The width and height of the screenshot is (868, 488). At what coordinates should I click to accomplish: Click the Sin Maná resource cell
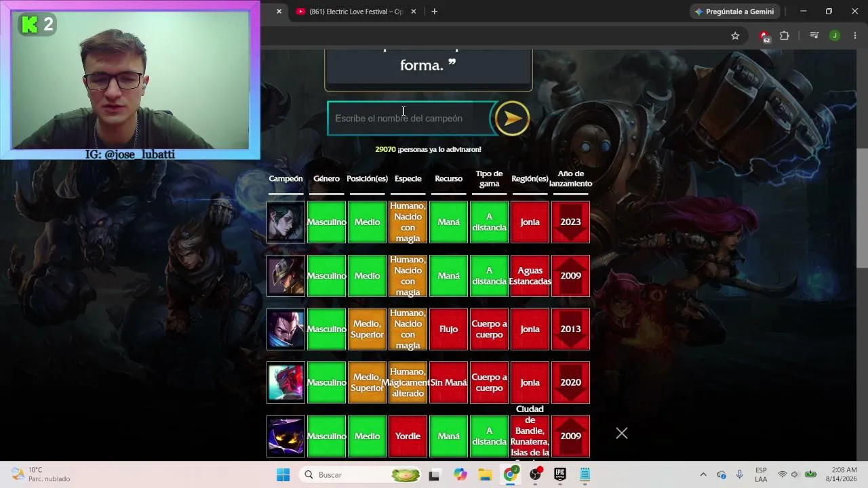click(448, 382)
